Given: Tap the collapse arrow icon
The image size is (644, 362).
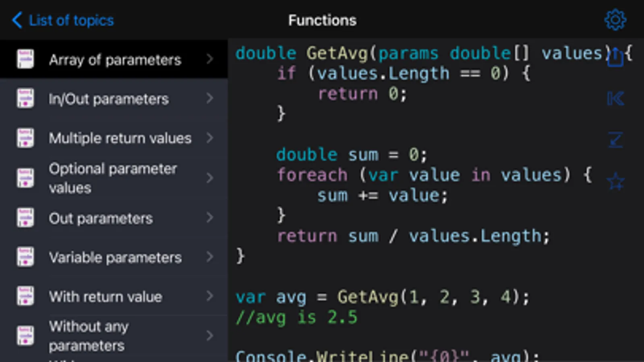Looking at the screenshot, I should click(615, 140).
